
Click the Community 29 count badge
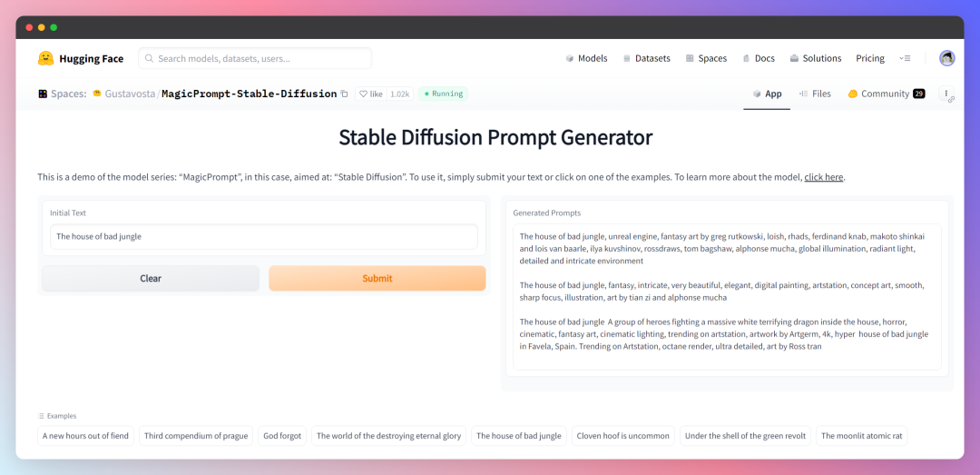(x=918, y=94)
